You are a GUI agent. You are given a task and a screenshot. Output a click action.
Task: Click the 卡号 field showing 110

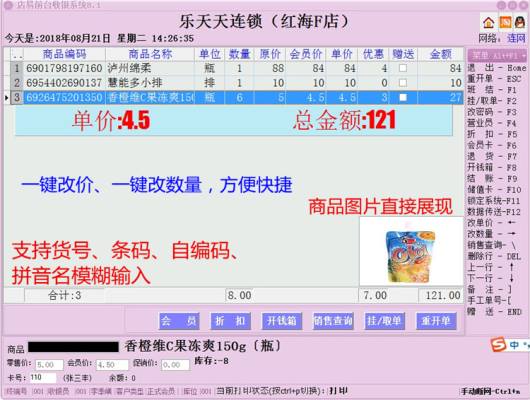(x=43, y=377)
